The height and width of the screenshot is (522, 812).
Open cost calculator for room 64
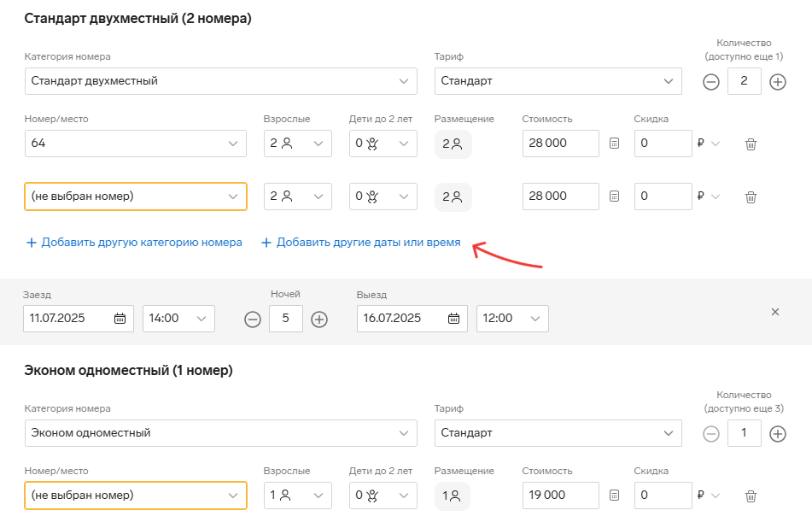coord(614,144)
